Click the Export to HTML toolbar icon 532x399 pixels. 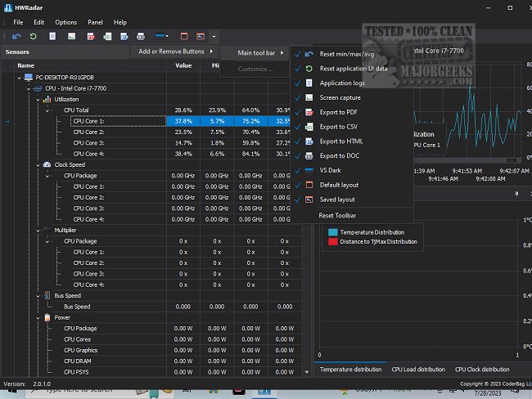click(x=124, y=37)
